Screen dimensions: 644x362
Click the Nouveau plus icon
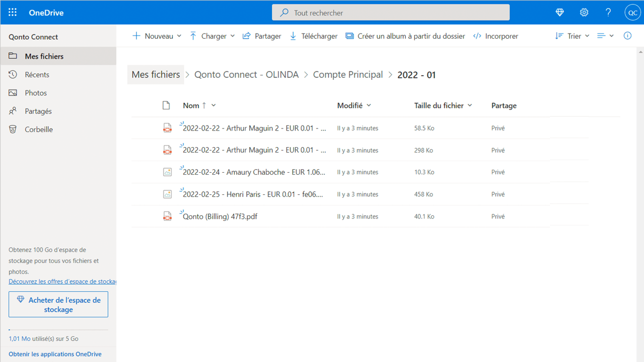coord(136,36)
